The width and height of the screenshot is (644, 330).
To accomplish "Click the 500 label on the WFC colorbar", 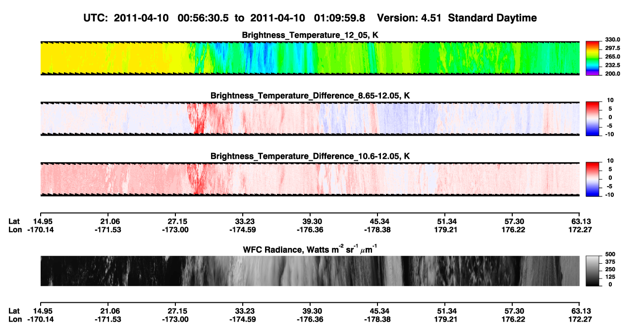I will point(609,254).
